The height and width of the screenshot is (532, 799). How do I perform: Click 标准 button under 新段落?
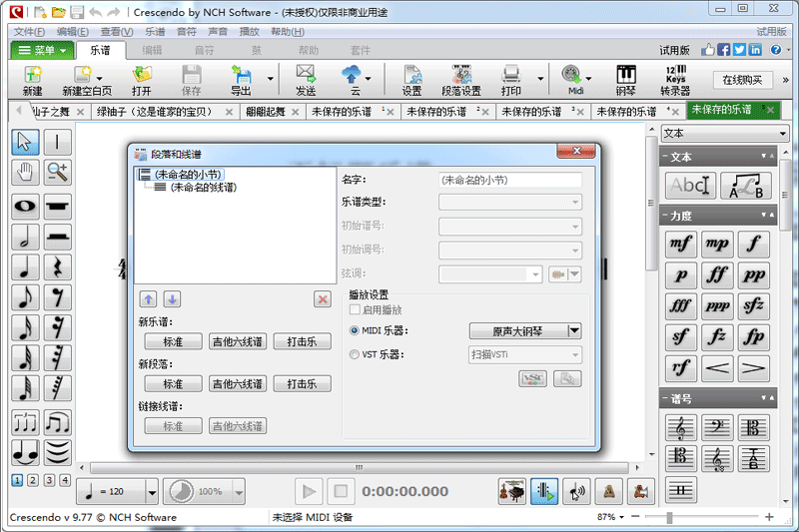tap(173, 384)
